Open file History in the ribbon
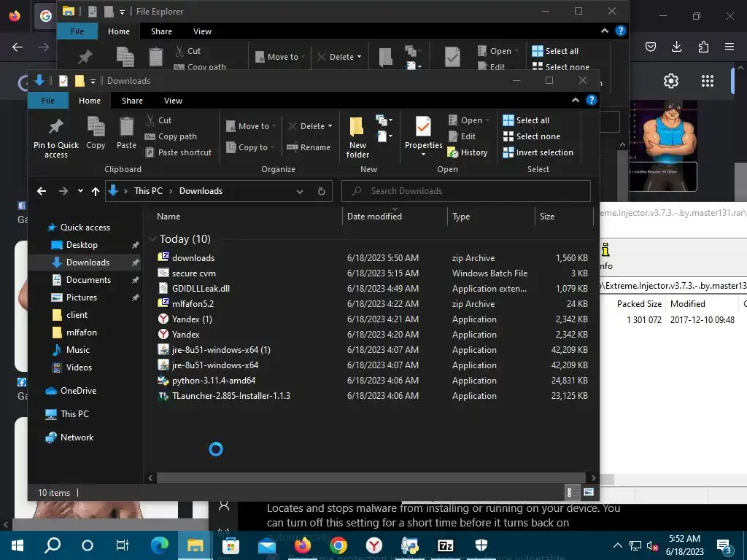The image size is (747, 560). tap(468, 152)
